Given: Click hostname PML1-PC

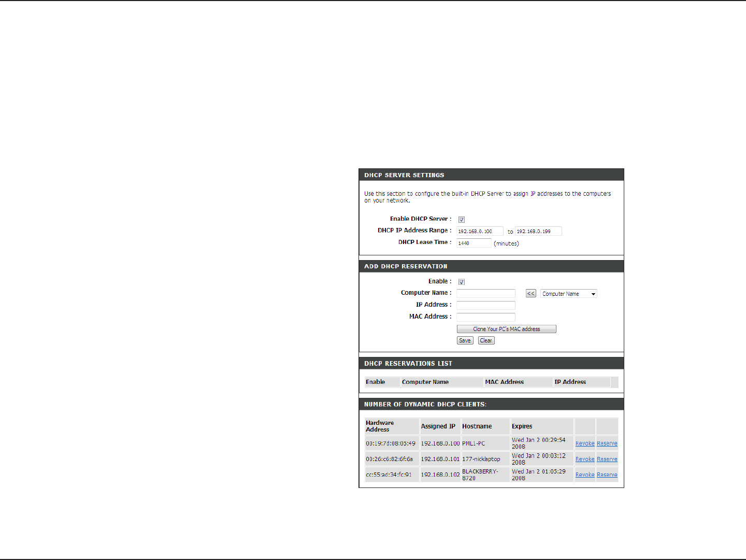Looking at the screenshot, I should pyautogui.click(x=474, y=443).
